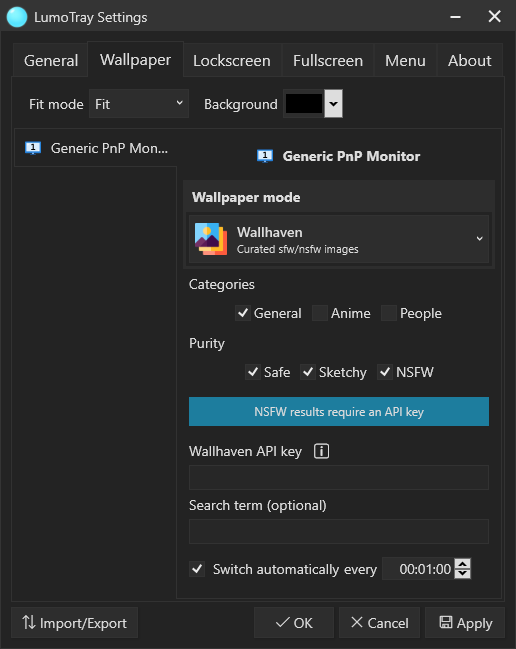The height and width of the screenshot is (649, 516).
Task: Go to the Fullscreen tab
Action: pos(328,60)
